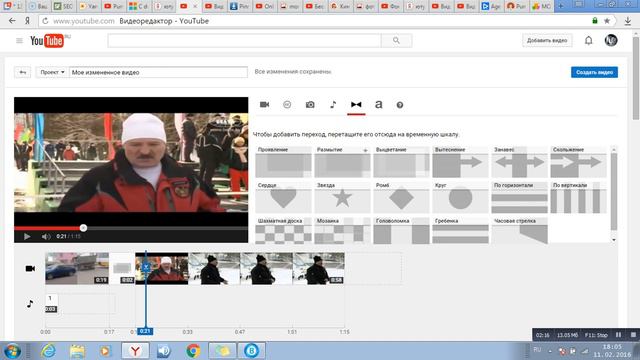Click the YouTube search field

[244, 40]
